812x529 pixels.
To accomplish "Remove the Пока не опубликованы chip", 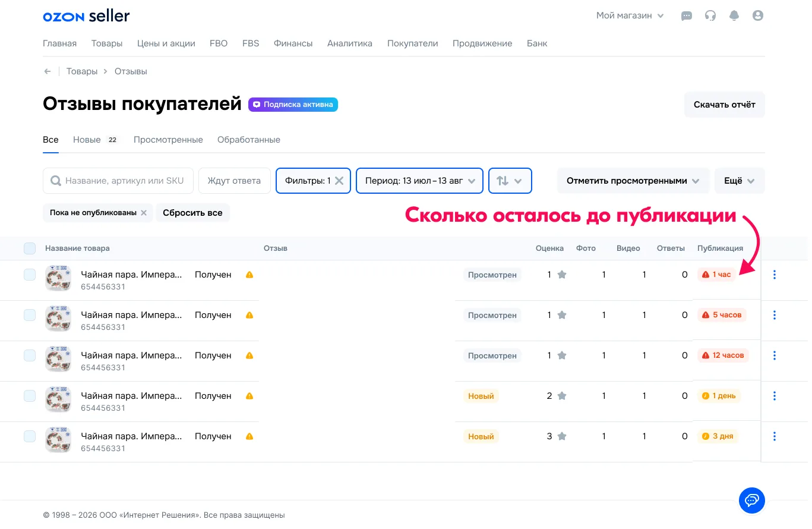I will (144, 213).
